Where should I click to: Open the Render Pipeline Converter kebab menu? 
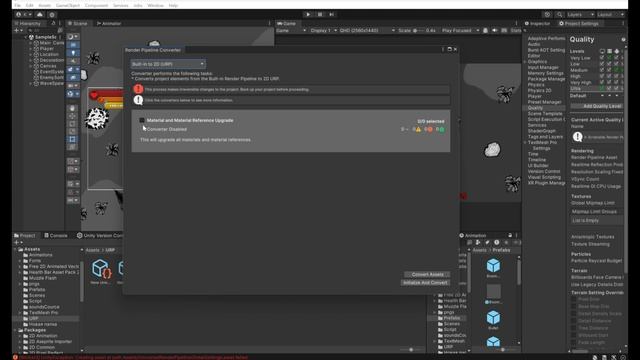(443, 49)
